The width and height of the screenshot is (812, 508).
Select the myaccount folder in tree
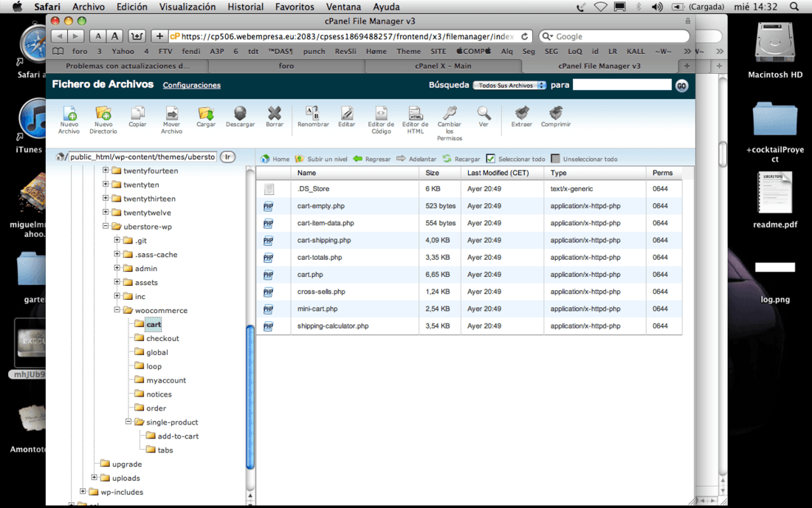165,380
